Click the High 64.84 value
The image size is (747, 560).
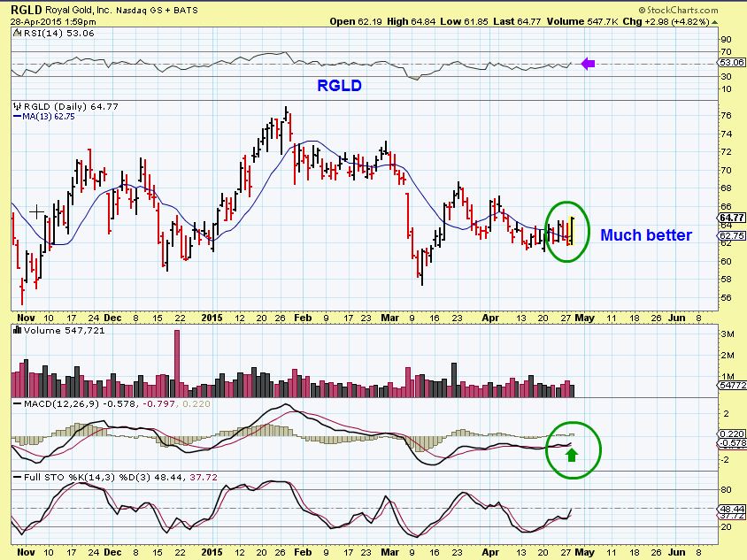(410, 21)
